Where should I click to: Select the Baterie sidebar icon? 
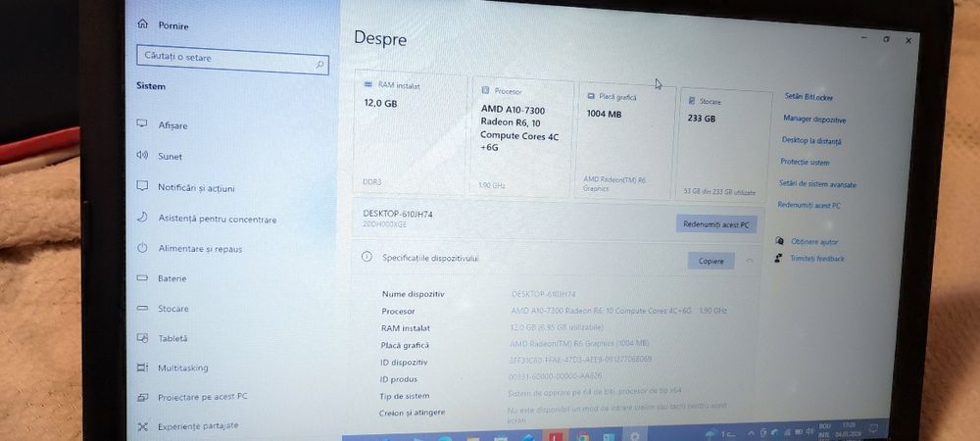click(142, 278)
